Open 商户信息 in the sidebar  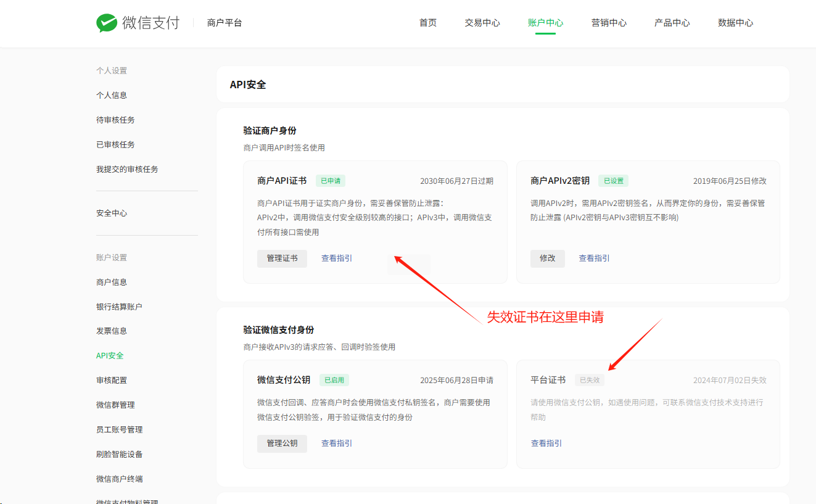112,282
